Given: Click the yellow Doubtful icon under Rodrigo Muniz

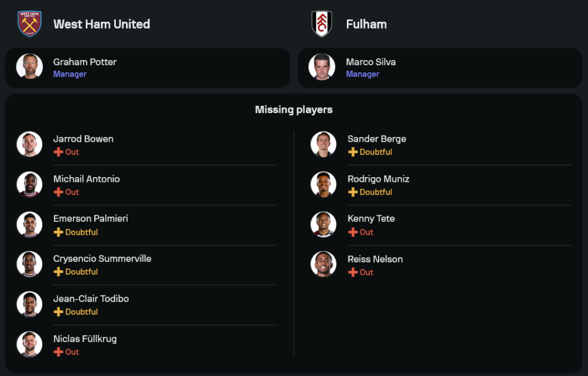Looking at the screenshot, I should tap(353, 192).
